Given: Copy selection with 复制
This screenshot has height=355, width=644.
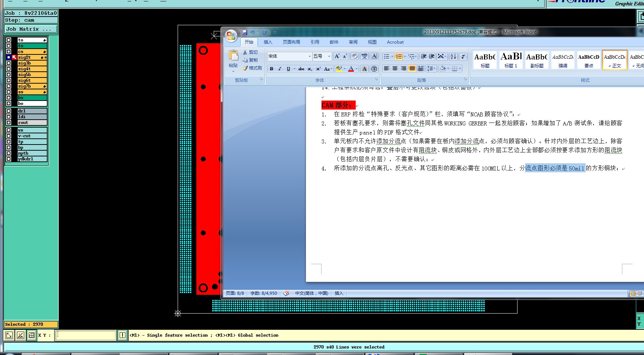Looking at the screenshot, I should [x=250, y=60].
